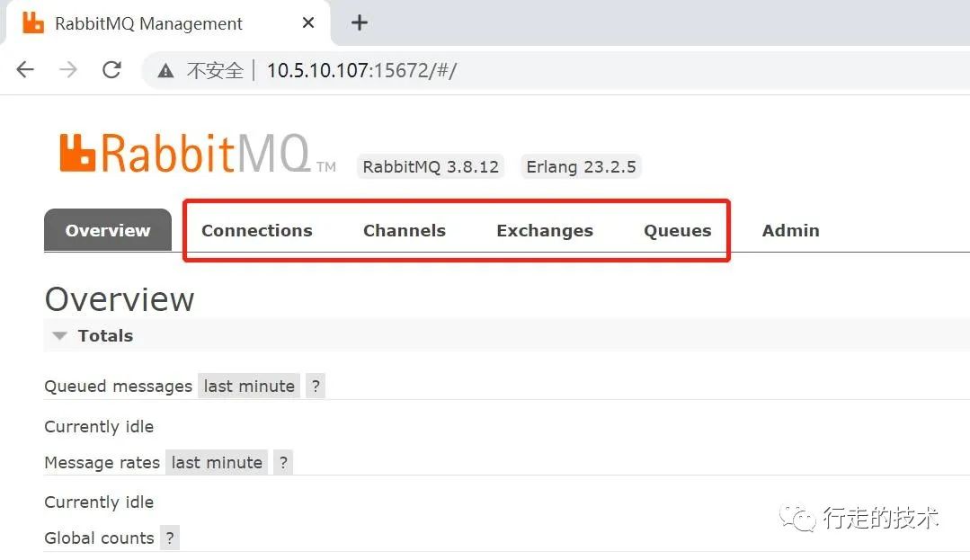Screen dimensions: 970x560
Task: Go to the Exchanges tab
Action: 544,231
